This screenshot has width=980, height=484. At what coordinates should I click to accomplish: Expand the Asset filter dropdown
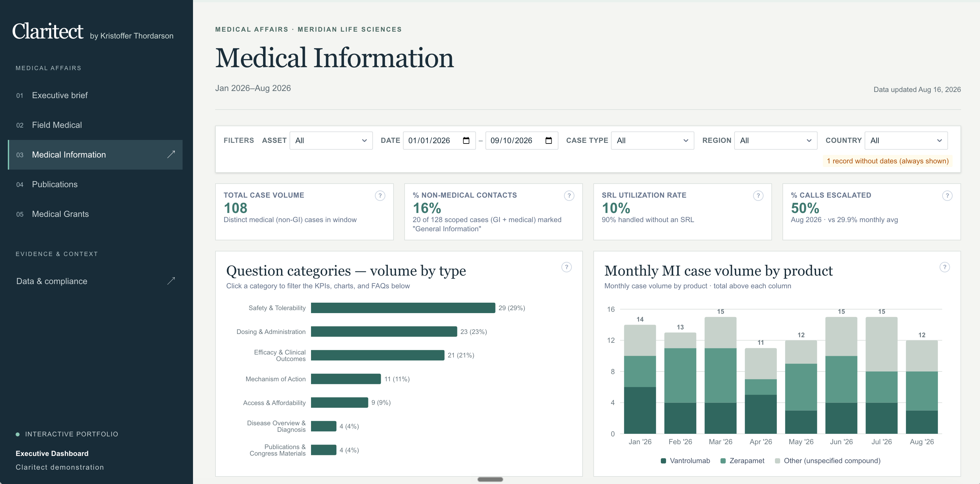[x=331, y=140]
